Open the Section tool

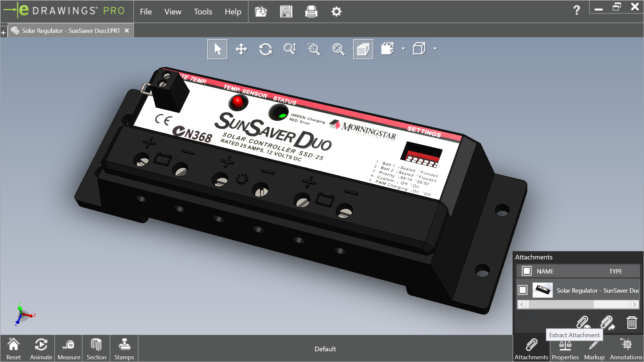pyautogui.click(x=96, y=349)
